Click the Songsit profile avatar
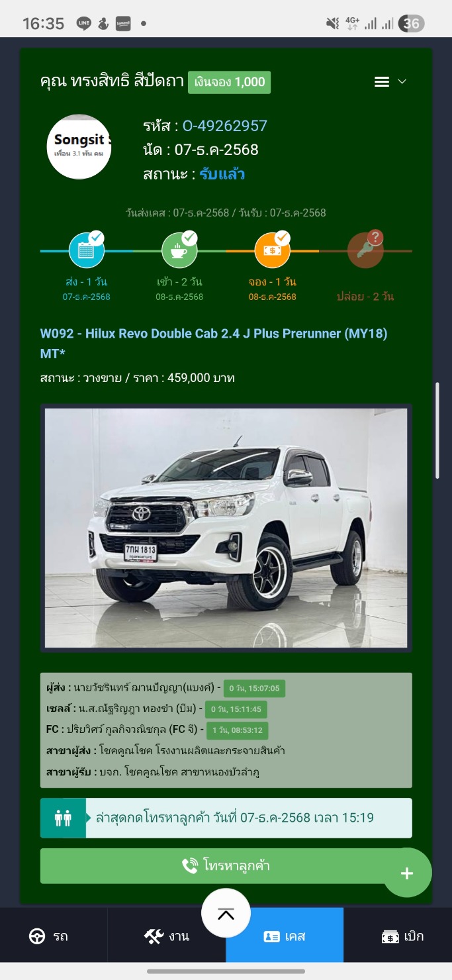This screenshot has width=452, height=980. tap(79, 147)
